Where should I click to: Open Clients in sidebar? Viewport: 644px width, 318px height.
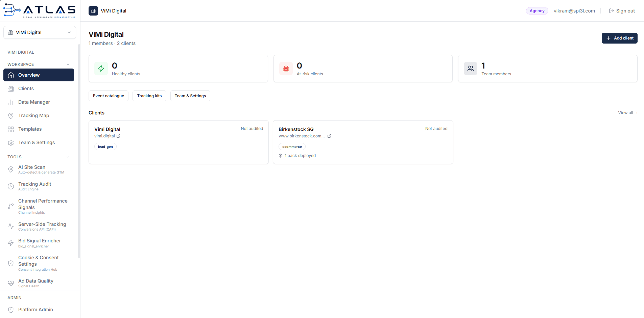(x=39, y=88)
